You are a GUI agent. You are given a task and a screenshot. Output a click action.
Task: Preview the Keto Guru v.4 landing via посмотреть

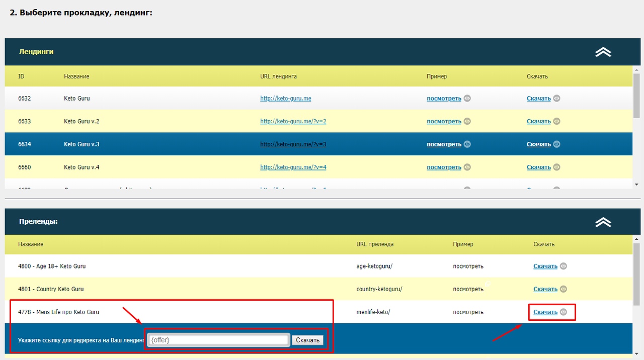[x=444, y=167]
